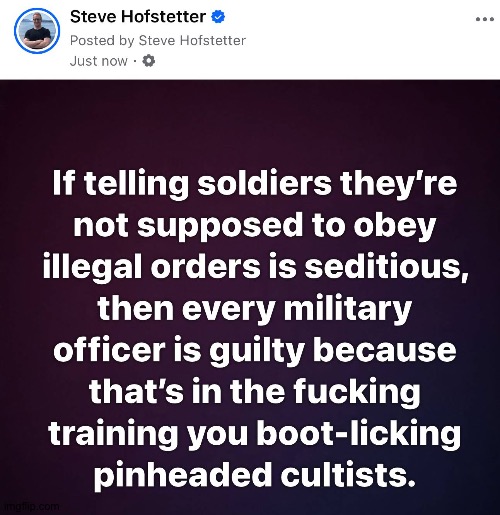Image resolution: width=500 pixels, height=515 pixels.
Task: Click the 'officer is guilty because' text line
Action: 255,351
